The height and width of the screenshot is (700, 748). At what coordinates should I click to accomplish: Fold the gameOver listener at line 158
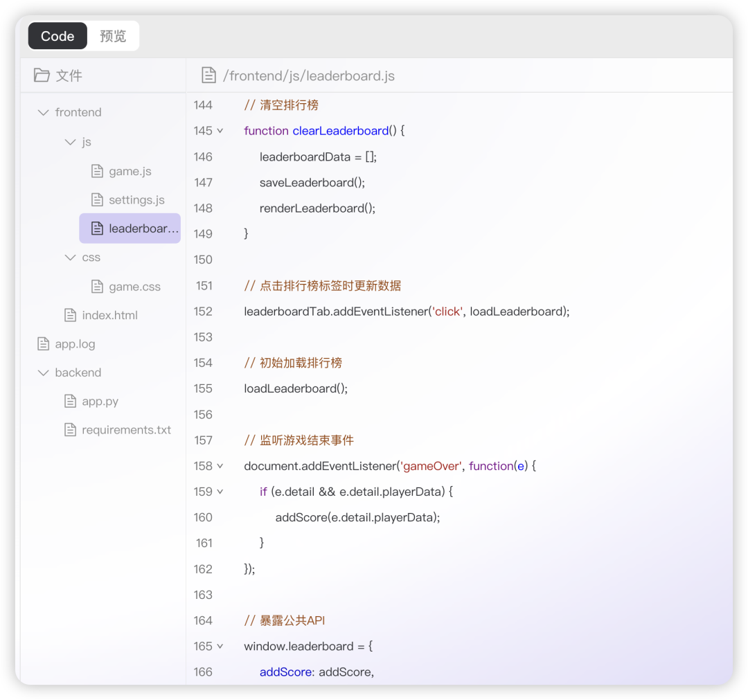point(220,466)
